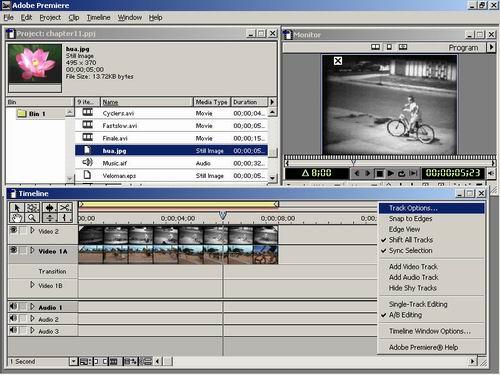Select the Zoom magnifier tool in Timeline
500x375 pixels.
(x=32, y=218)
